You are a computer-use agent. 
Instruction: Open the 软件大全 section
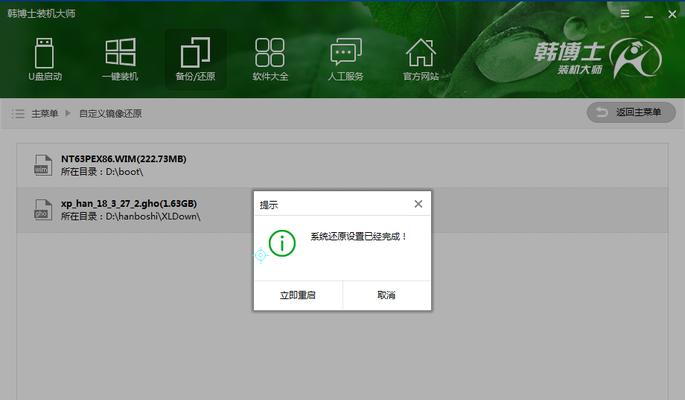click(270, 59)
